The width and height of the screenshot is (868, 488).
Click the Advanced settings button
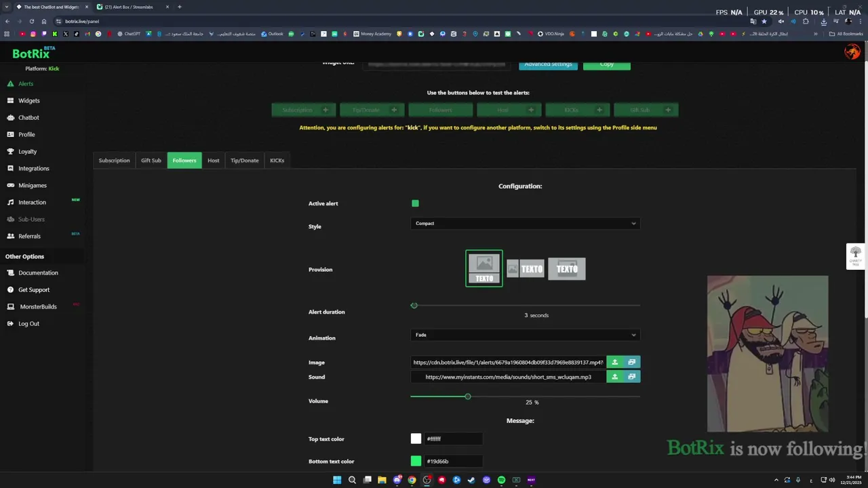[548, 64]
